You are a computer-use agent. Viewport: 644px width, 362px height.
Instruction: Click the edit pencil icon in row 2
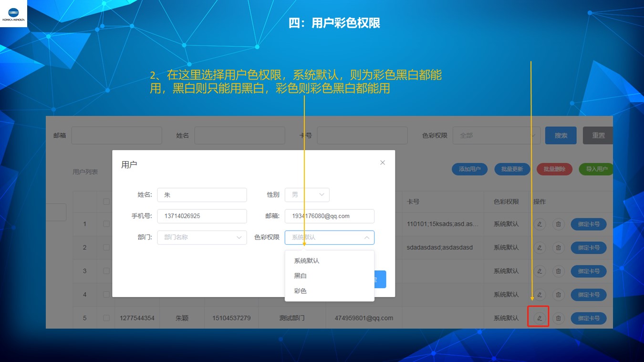(x=540, y=248)
